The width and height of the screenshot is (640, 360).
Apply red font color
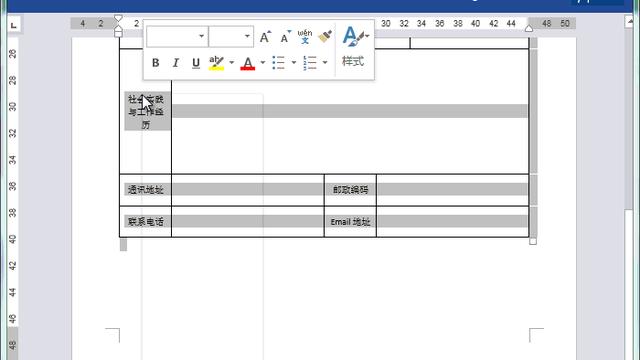pyautogui.click(x=248, y=63)
